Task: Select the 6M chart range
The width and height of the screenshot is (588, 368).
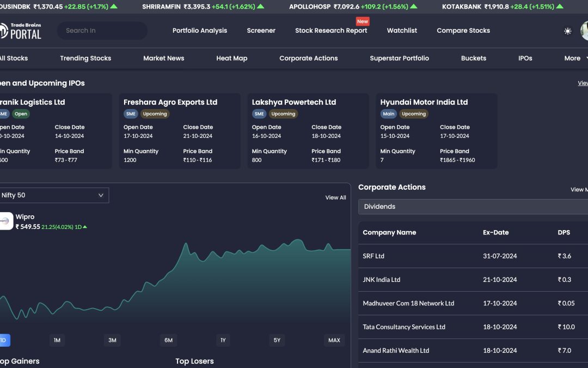Action: coord(168,340)
